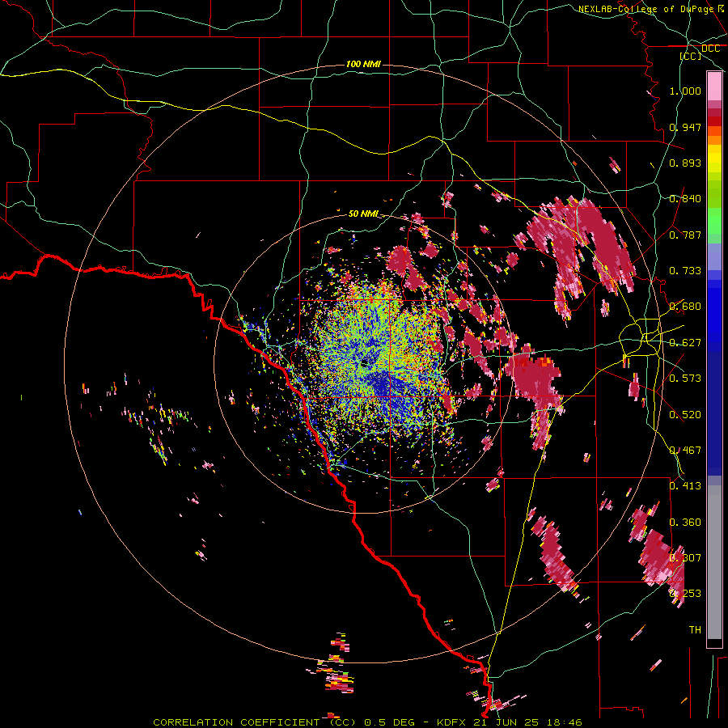Click the 0.413 legend value
The height and width of the screenshot is (728, 728).
point(685,485)
